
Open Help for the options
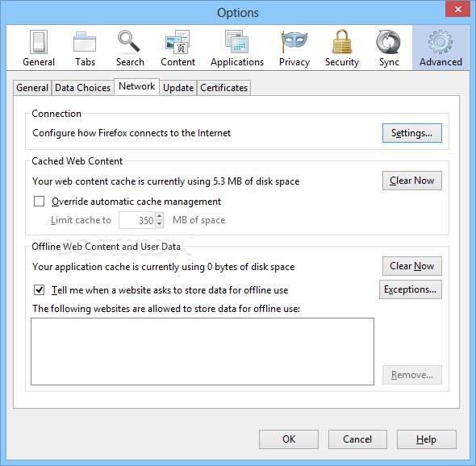tap(427, 439)
